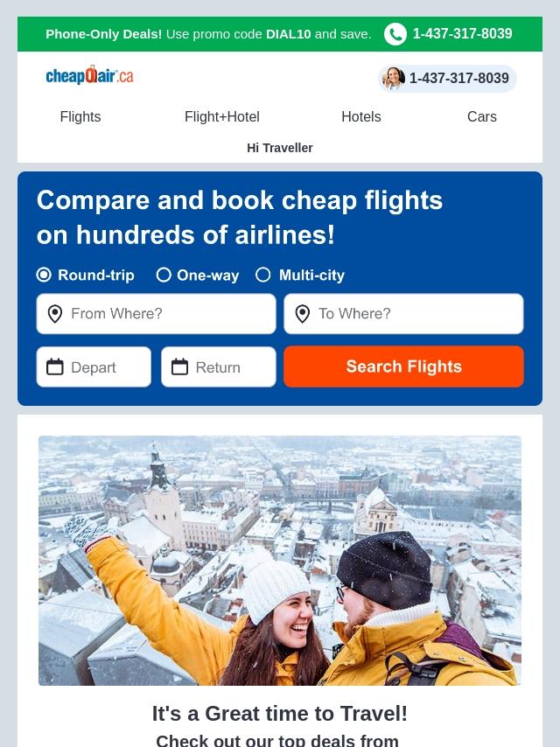Image resolution: width=560 pixels, height=747 pixels.
Task: Click the white phone icon in green banner
Action: (395, 34)
